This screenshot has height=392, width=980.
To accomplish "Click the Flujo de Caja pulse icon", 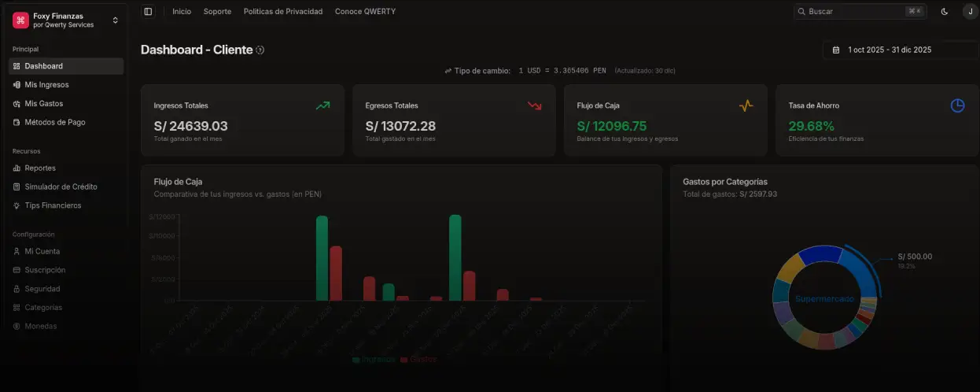I will coord(746,105).
